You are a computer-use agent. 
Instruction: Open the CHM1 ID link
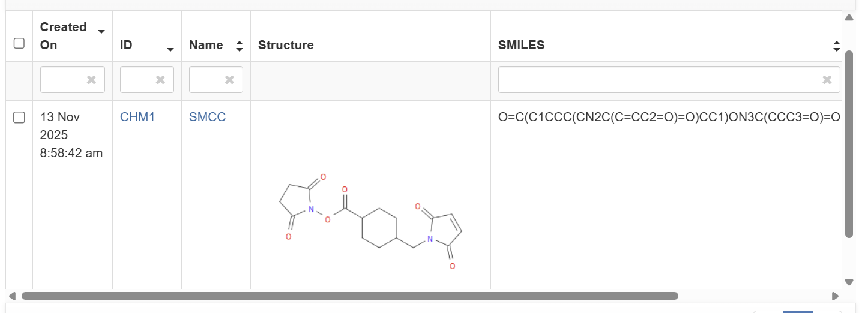(137, 117)
